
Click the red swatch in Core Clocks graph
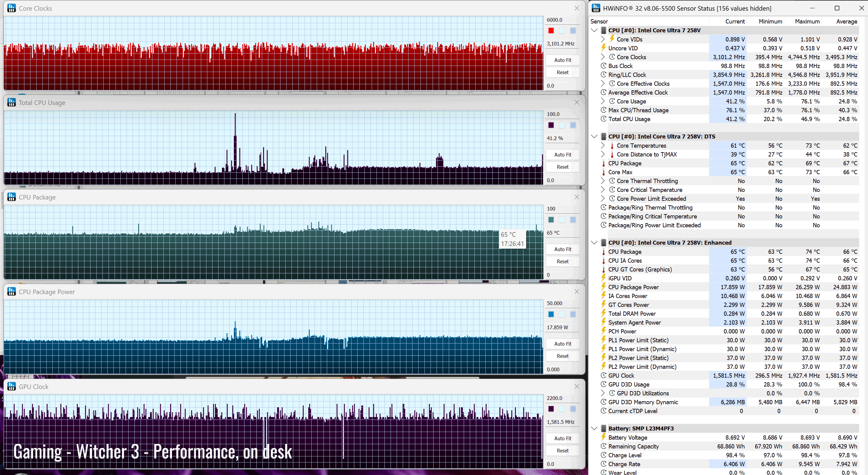(551, 31)
